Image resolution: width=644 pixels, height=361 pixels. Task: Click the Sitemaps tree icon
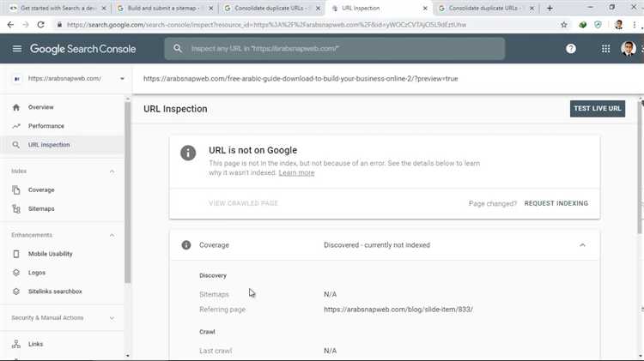point(16,209)
